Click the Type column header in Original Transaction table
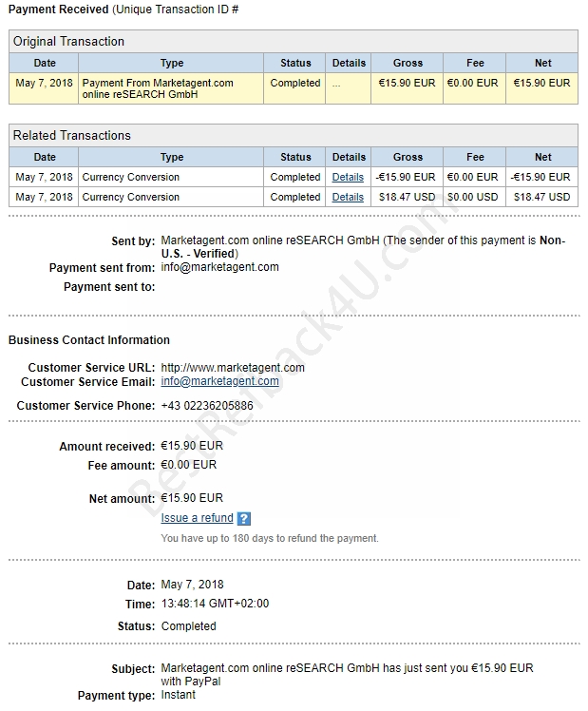The image size is (588, 711). click(x=172, y=63)
